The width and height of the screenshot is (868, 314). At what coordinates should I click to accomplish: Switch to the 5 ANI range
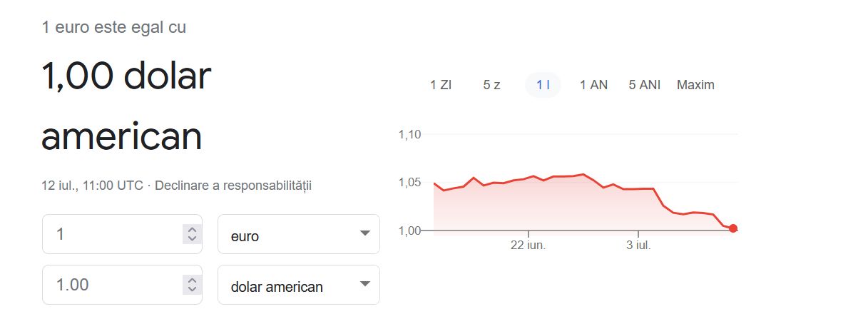coord(645,85)
